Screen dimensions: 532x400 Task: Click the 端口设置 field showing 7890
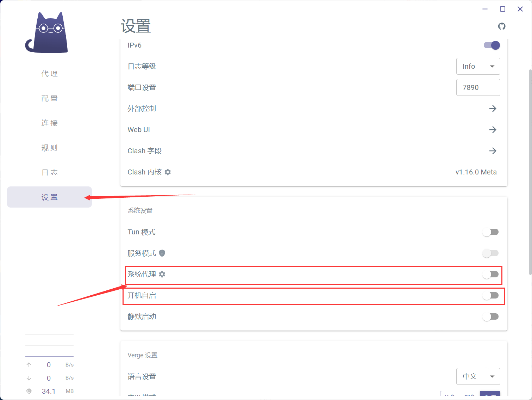click(478, 87)
